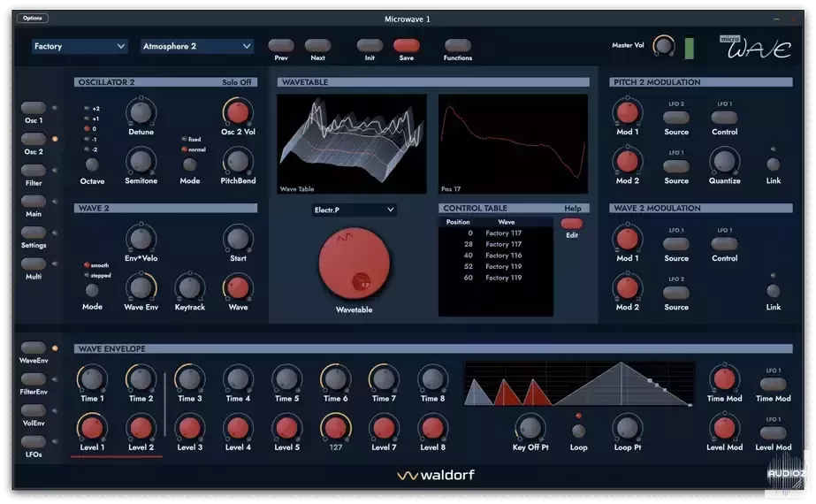Click the red Save button
816x504 pixels.
[x=406, y=45]
